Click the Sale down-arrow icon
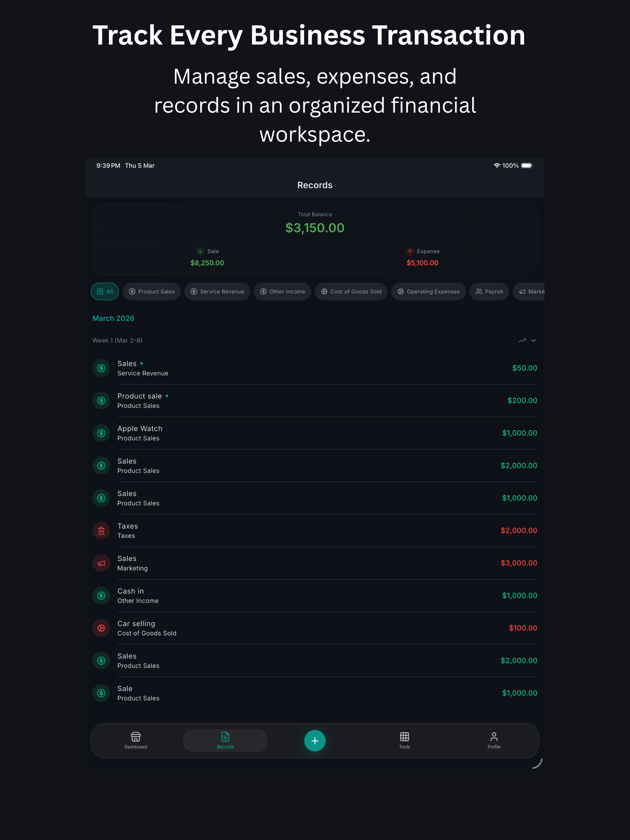Image resolution: width=630 pixels, height=840 pixels. [x=200, y=252]
